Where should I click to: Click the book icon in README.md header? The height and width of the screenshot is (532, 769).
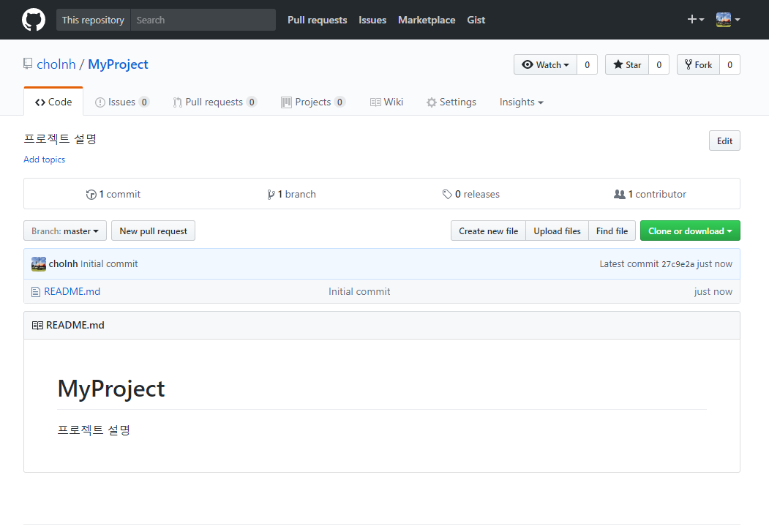click(x=37, y=326)
